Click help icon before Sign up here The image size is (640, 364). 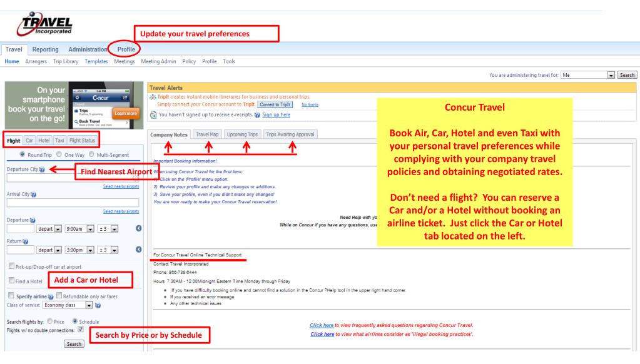257,115
